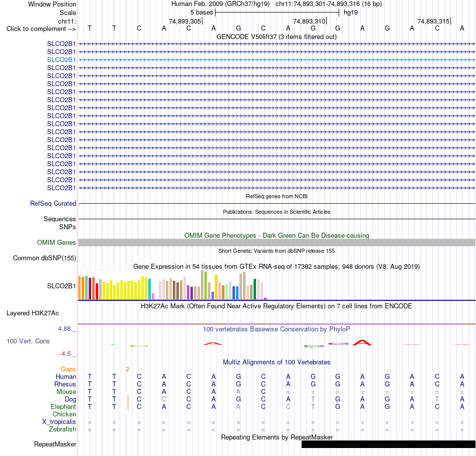This screenshot has width=476, height=456.
Task: Click the orange Gaps row label
Action: click(68, 369)
